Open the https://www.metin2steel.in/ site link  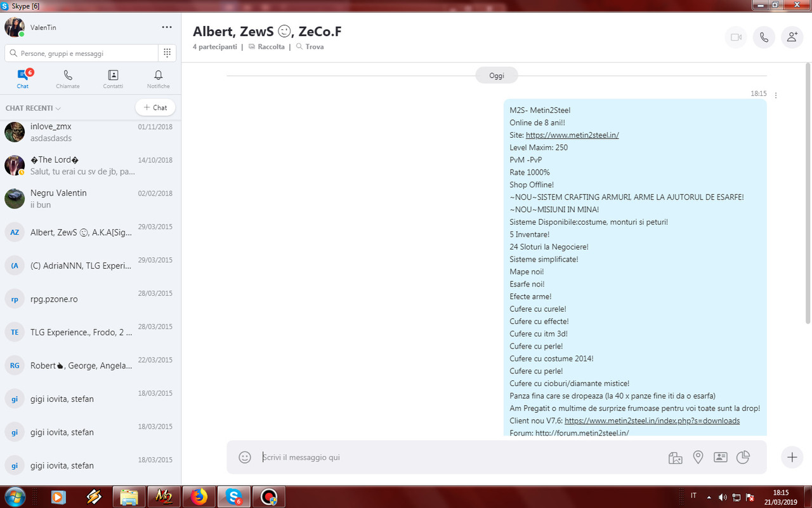pyautogui.click(x=572, y=135)
